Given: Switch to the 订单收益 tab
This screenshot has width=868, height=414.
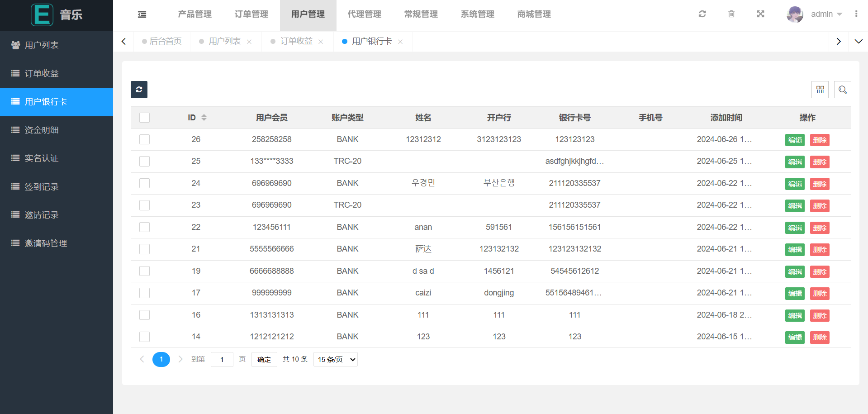Looking at the screenshot, I should click(296, 41).
